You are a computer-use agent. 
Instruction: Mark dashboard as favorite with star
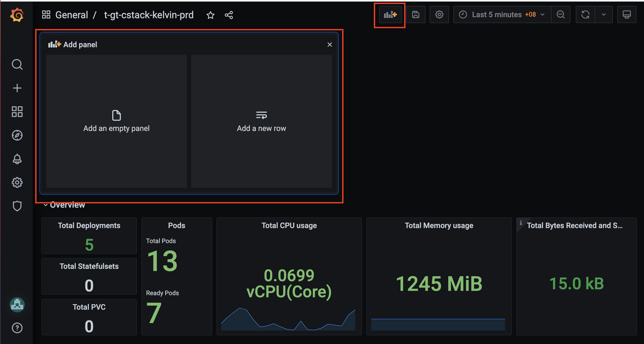(211, 15)
